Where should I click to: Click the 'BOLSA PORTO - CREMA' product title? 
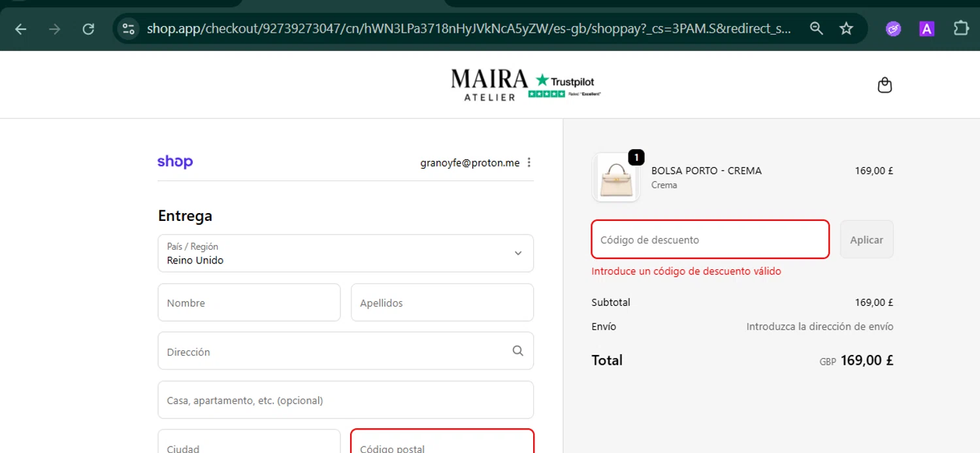pyautogui.click(x=706, y=171)
